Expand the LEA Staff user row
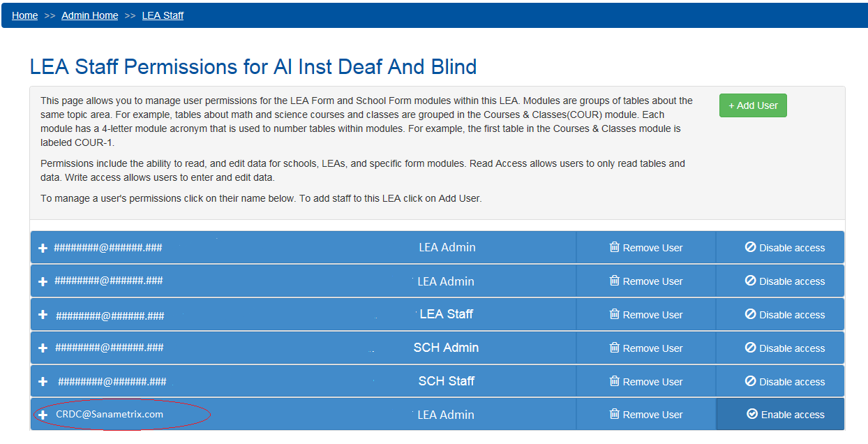The height and width of the screenshot is (444, 868). (43, 315)
